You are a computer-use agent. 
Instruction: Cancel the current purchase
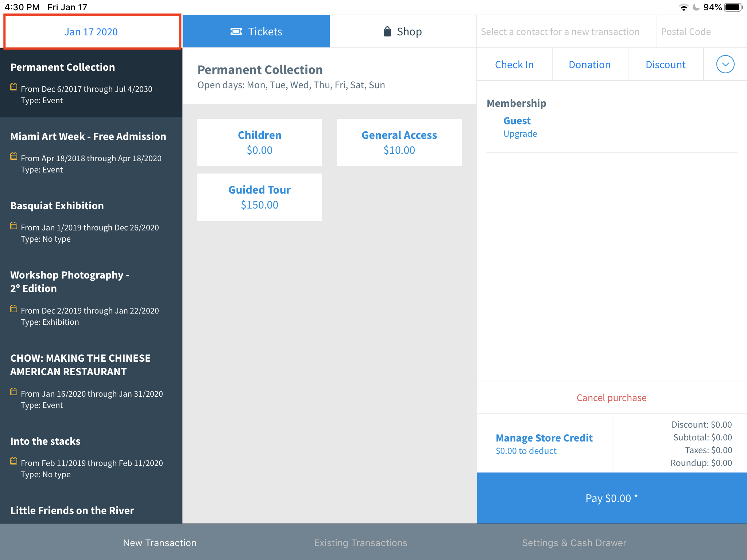pyautogui.click(x=611, y=397)
